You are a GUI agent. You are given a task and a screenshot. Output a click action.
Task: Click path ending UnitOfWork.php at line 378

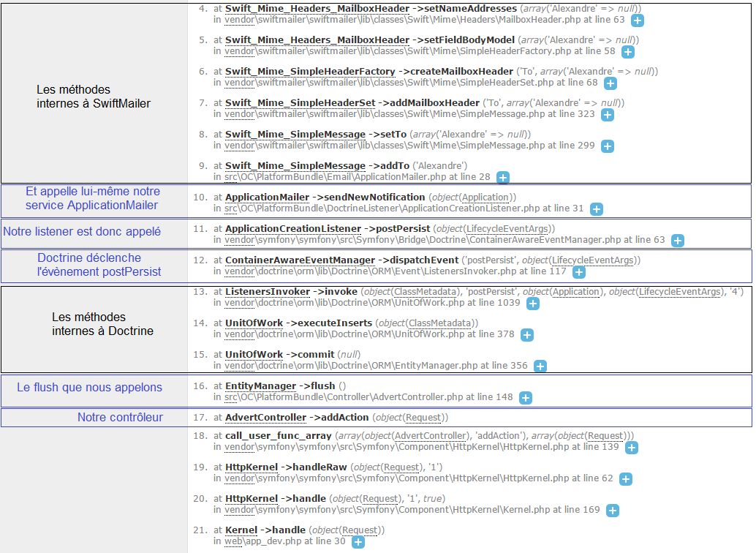click(x=344, y=334)
